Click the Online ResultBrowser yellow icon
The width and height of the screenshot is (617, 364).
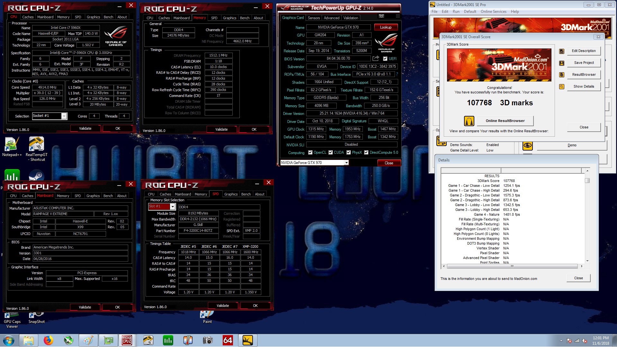[x=469, y=121]
